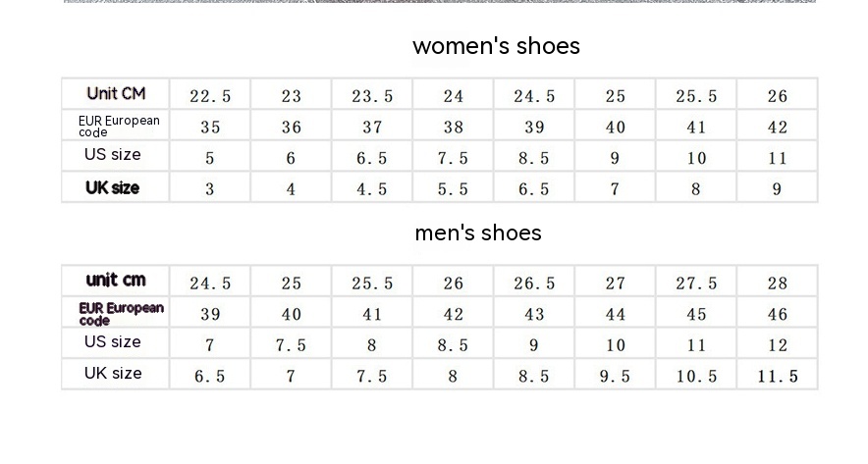Select the men's US size 12 cell
Image resolution: width=868 pixels, height=464 pixels.
(778, 345)
